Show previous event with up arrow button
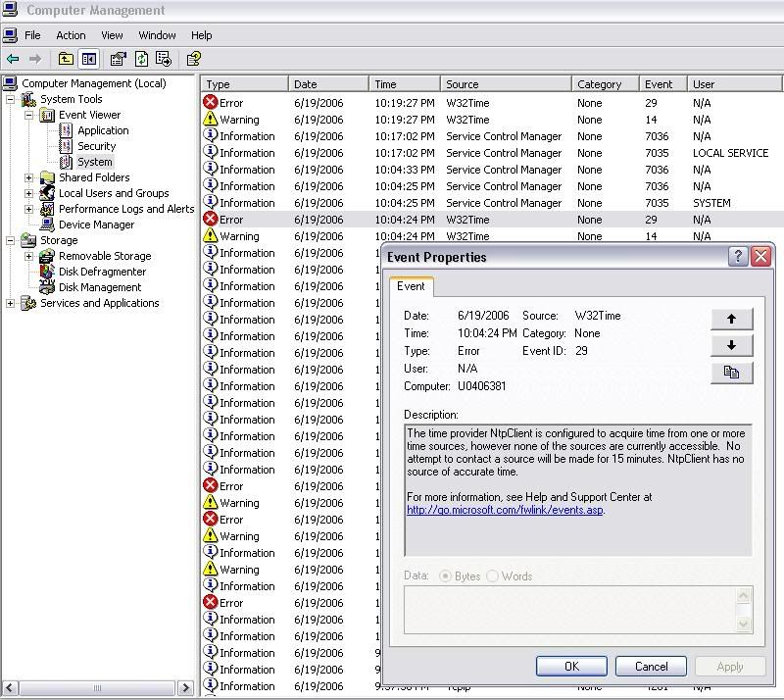Screen dimensions: 784x700 pos(731,319)
